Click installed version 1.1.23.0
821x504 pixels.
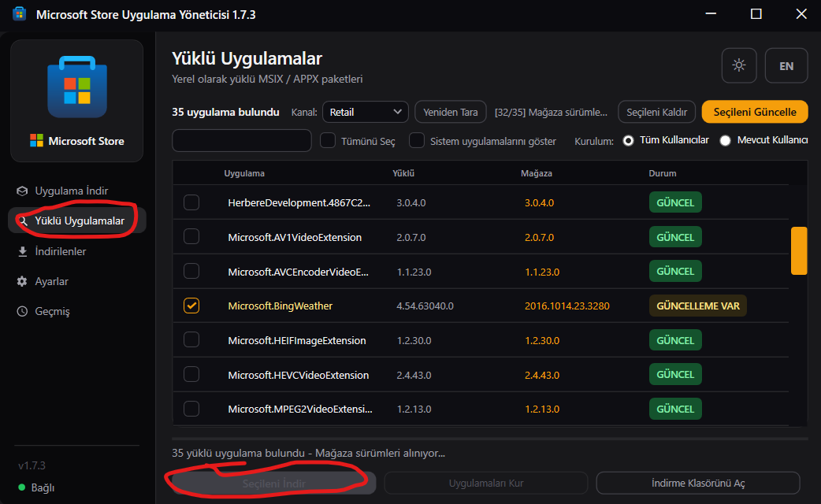point(414,272)
